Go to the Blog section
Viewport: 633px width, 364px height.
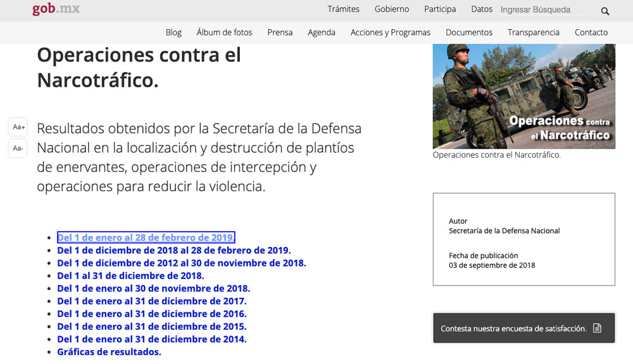point(173,32)
